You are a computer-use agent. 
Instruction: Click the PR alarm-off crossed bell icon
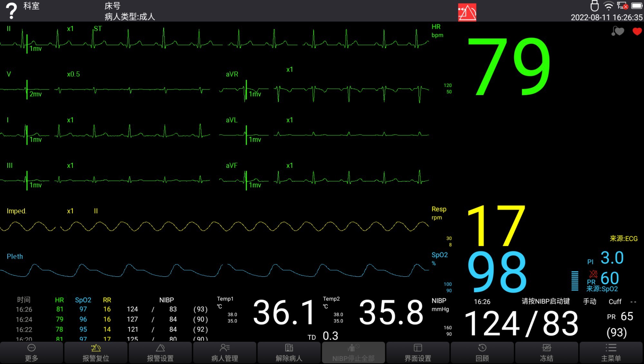593,274
